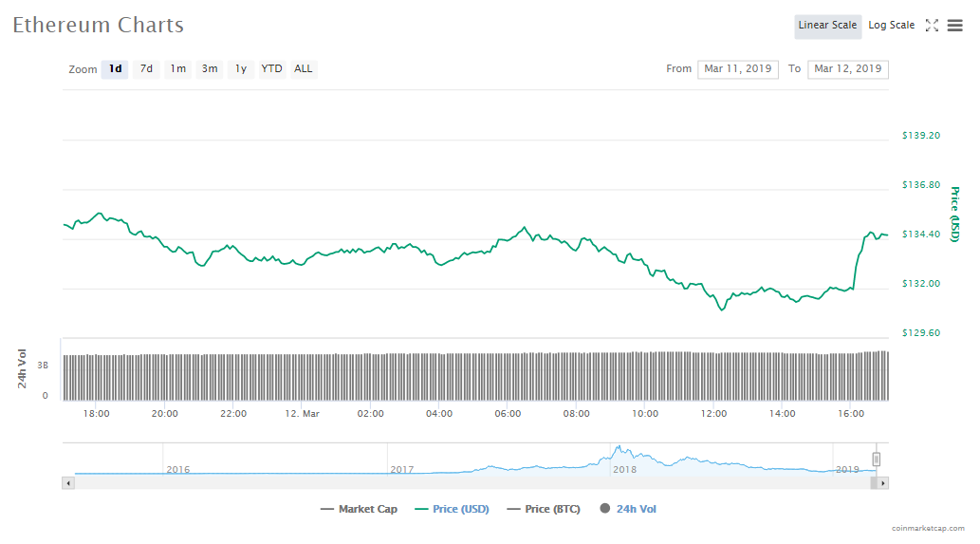Select the 7d zoom range
Viewport: 980px width, 544px height.
point(146,69)
